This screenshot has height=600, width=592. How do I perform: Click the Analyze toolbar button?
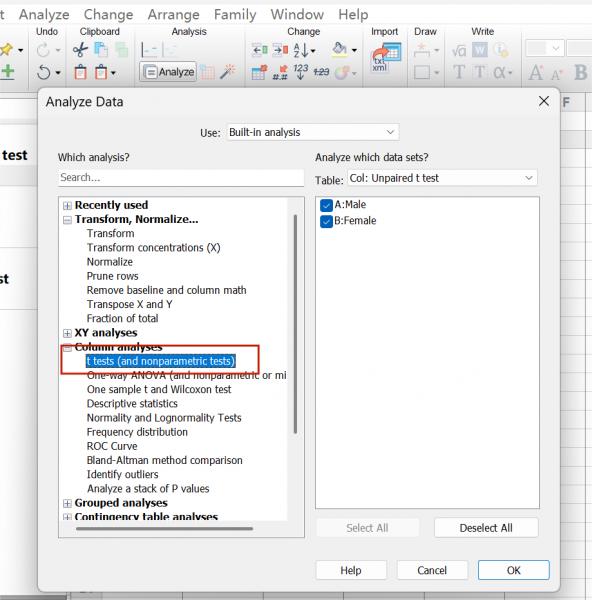point(168,72)
